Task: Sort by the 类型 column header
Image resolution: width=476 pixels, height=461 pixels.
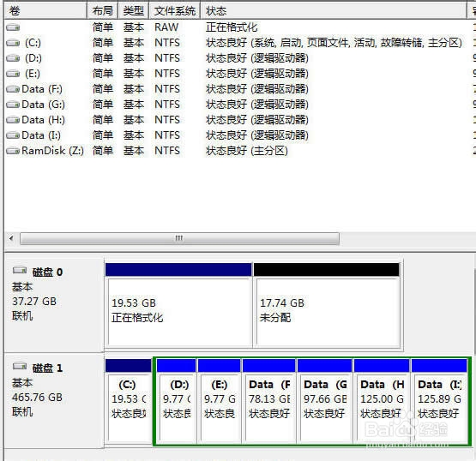Action: [x=133, y=11]
